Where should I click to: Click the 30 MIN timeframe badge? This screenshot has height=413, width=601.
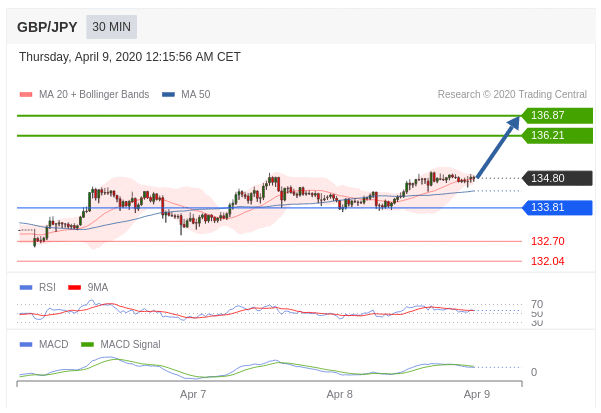(112, 27)
